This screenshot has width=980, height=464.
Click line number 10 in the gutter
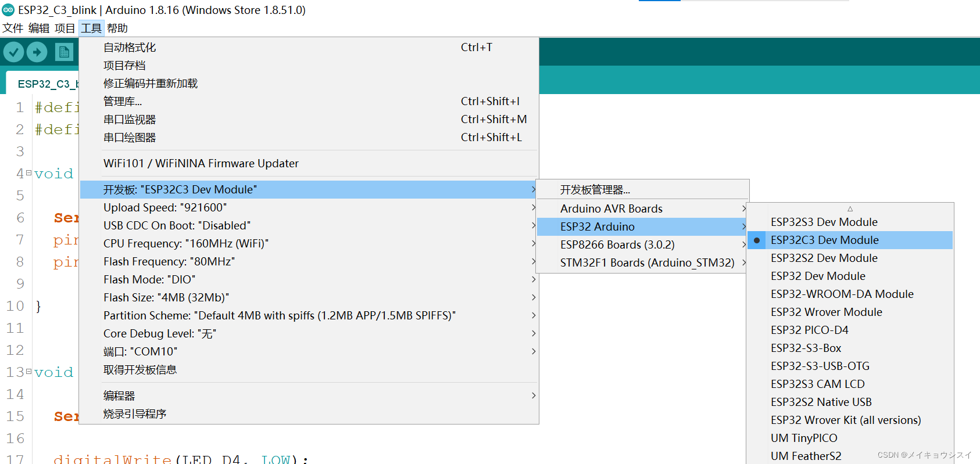tap(15, 306)
